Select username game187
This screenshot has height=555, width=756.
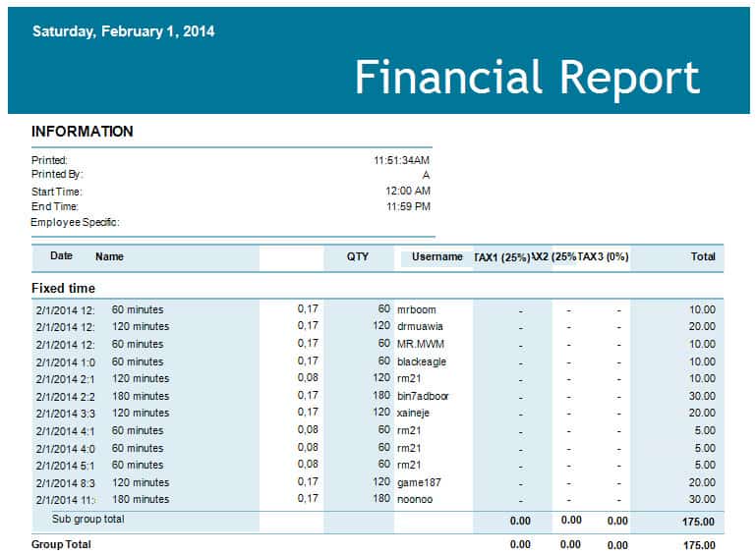(x=419, y=482)
